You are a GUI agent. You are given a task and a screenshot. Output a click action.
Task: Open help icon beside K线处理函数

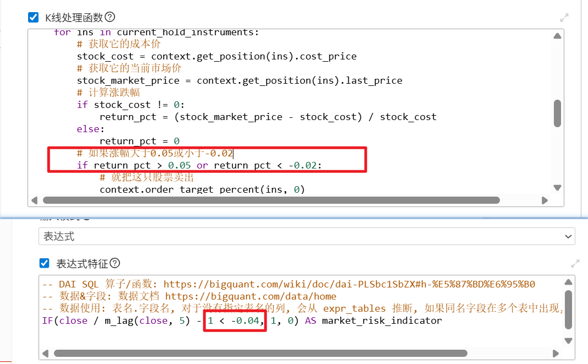(x=110, y=18)
